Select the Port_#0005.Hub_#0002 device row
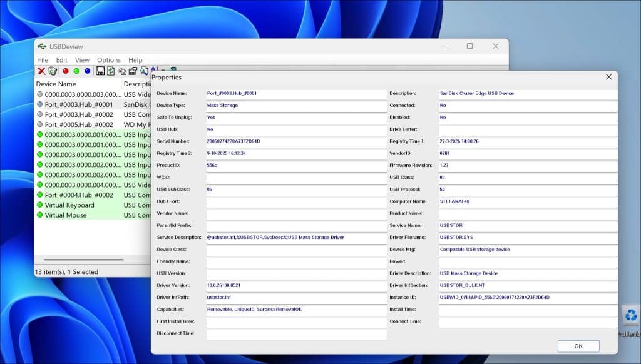Viewport: 641px width, 364px height. click(x=93, y=124)
